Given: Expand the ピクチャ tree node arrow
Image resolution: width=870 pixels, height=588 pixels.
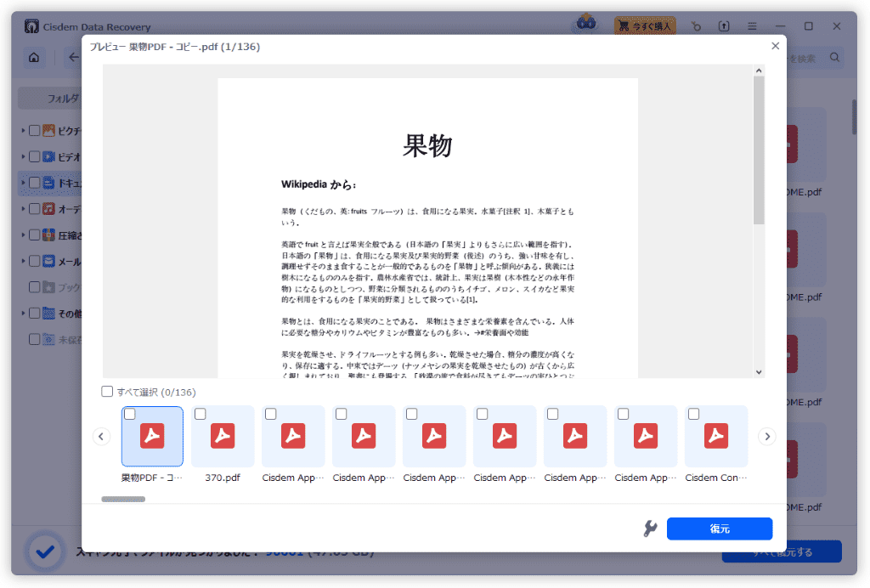Looking at the screenshot, I should [x=24, y=131].
